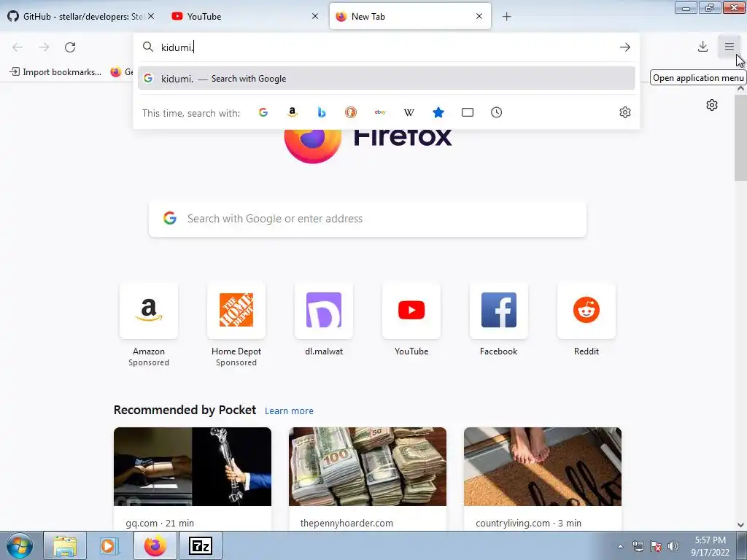Click the address bar containing kidumi.
This screenshot has width=747, height=560.
tap(387, 47)
